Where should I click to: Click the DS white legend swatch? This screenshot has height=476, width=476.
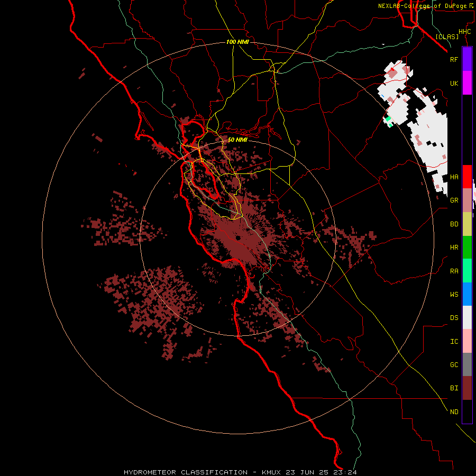coord(467,317)
